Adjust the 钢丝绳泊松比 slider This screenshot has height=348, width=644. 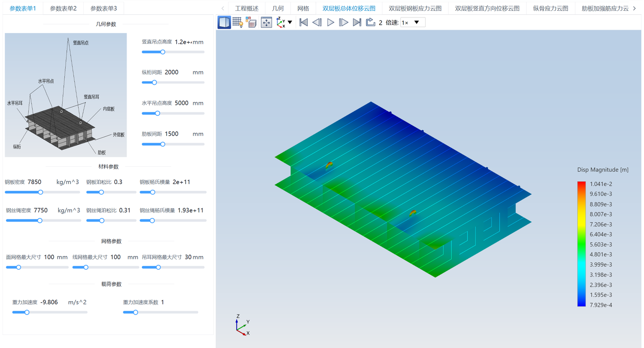click(x=111, y=220)
